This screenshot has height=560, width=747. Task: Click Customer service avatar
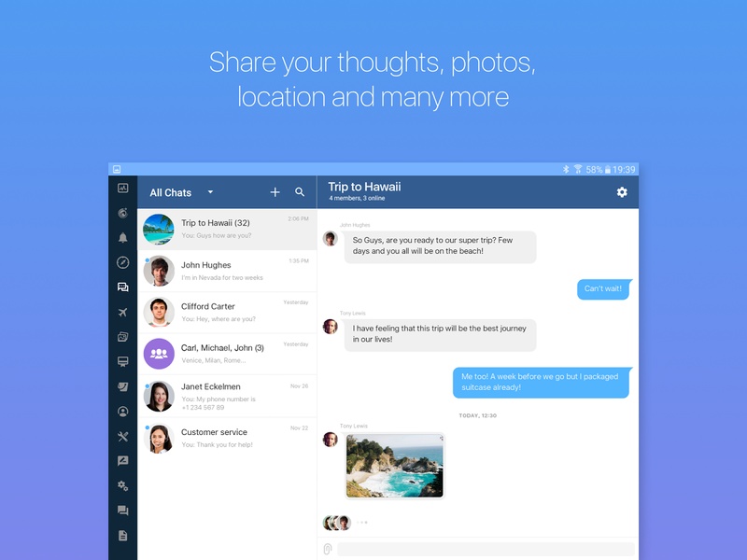[159, 438]
